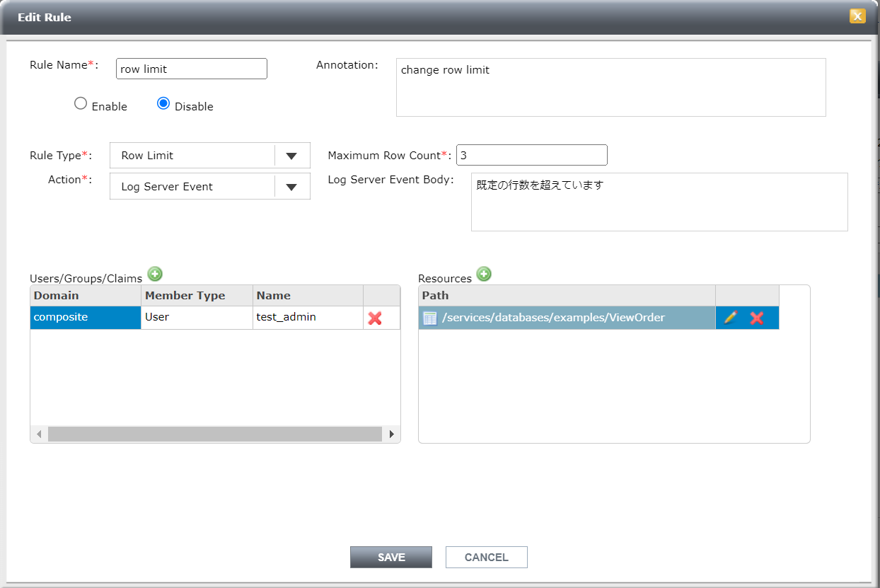This screenshot has height=588, width=880.
Task: Open the Rule Type dropdown arrow
Action: (291, 156)
